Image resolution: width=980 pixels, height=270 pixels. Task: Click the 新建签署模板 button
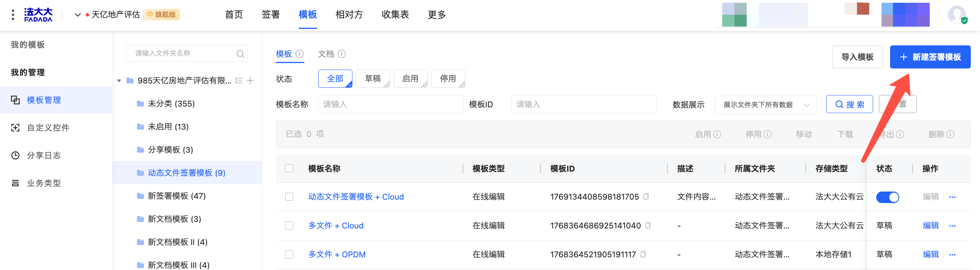[930, 57]
